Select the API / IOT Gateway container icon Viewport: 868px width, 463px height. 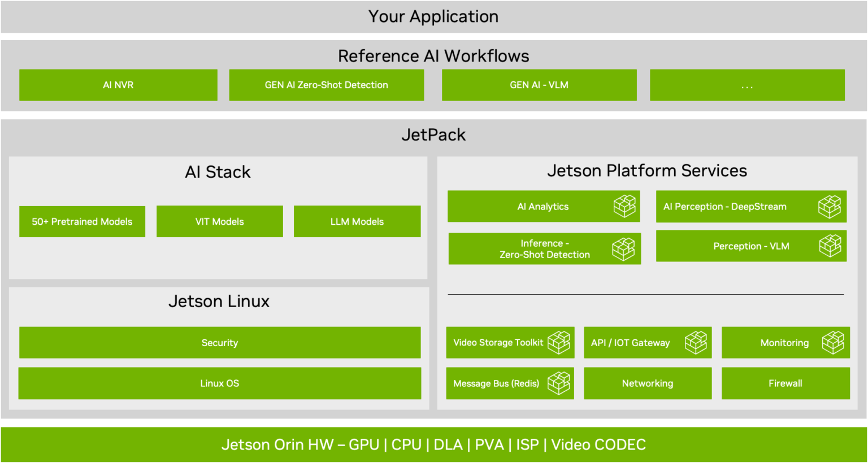click(696, 342)
